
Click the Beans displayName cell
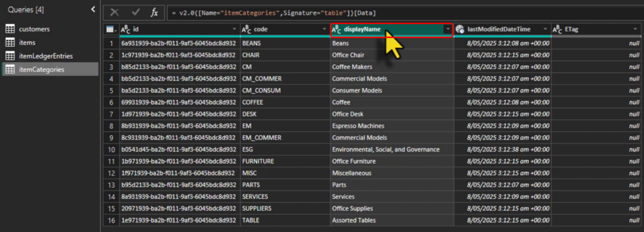[x=392, y=43]
